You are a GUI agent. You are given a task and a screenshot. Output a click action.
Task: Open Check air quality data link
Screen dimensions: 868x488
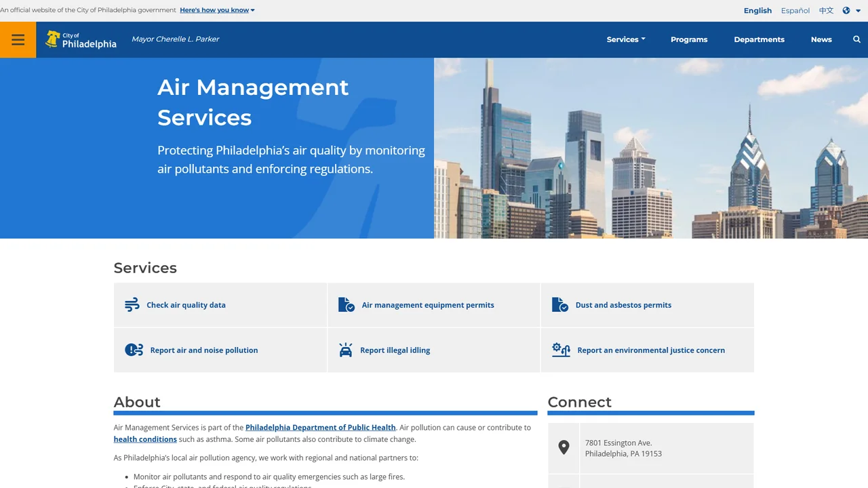pos(186,305)
